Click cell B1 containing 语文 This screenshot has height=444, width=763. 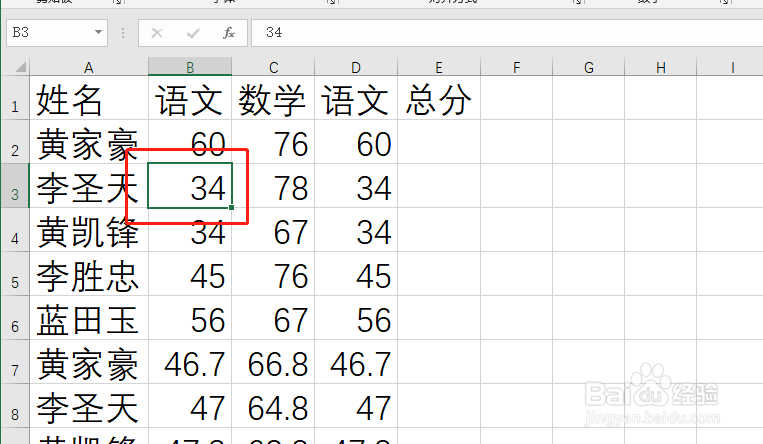pos(190,98)
